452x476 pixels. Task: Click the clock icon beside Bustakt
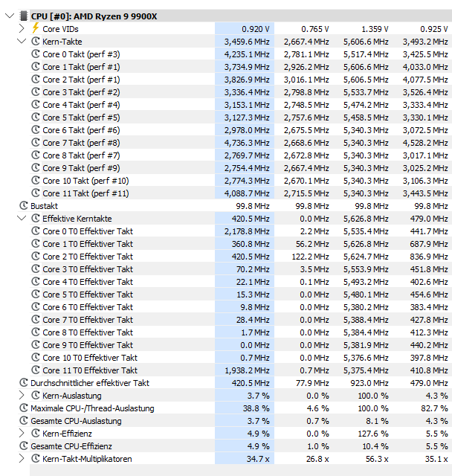coord(24,206)
